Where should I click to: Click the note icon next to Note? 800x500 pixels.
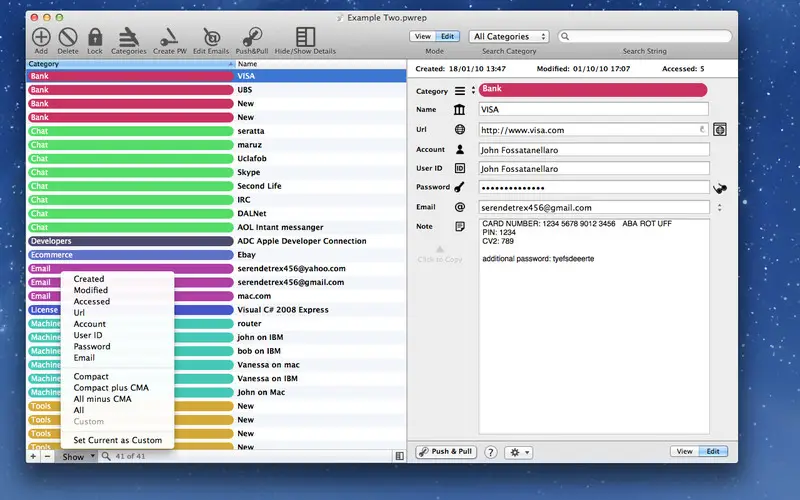coord(460,226)
